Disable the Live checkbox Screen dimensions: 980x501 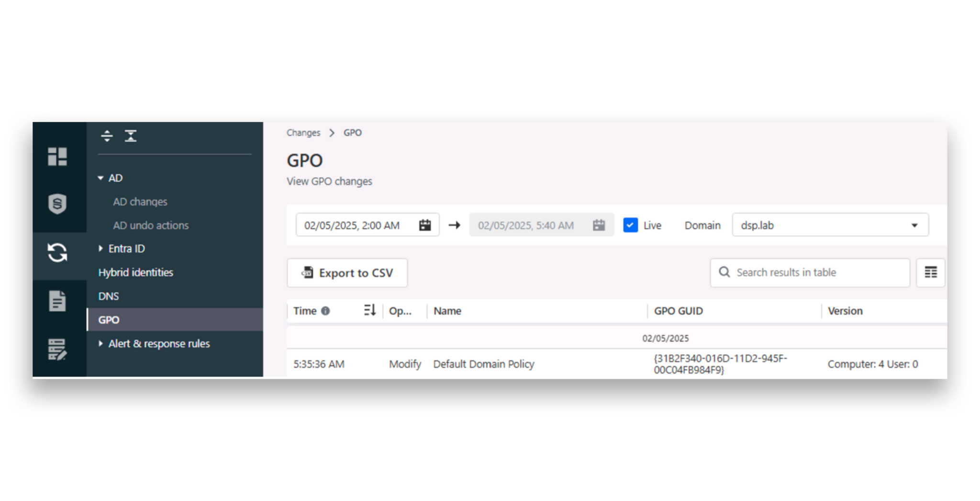click(x=630, y=225)
